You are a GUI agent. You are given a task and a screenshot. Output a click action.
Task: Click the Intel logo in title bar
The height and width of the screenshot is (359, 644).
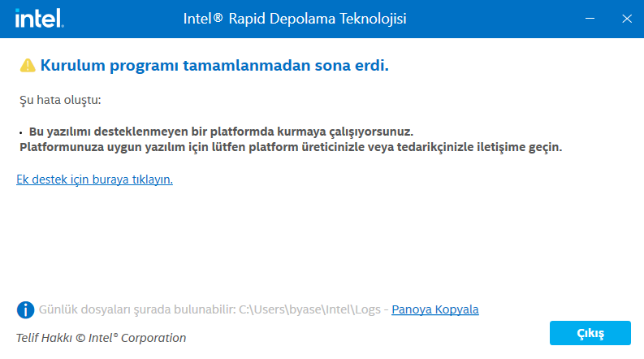[x=40, y=19]
